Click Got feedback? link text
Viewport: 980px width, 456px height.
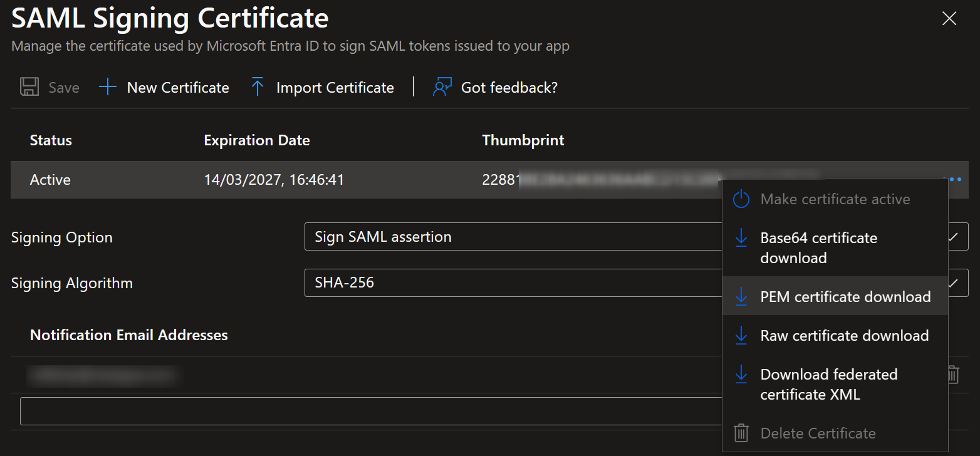point(509,88)
